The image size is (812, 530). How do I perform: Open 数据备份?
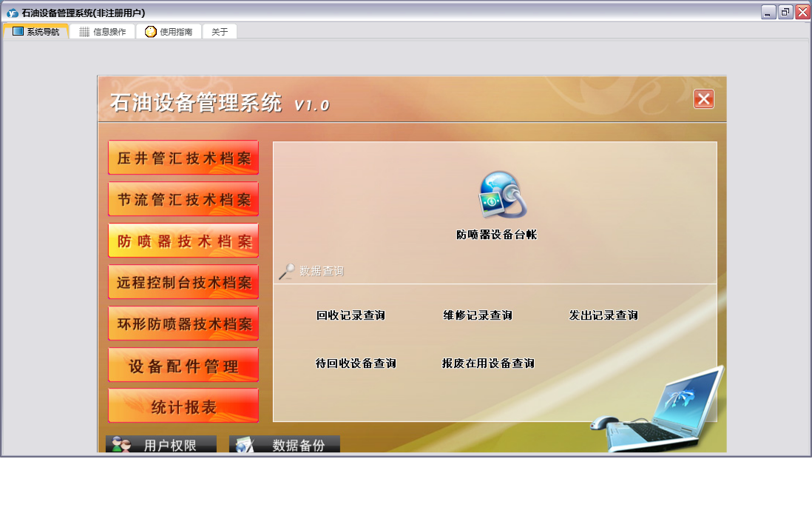point(284,444)
